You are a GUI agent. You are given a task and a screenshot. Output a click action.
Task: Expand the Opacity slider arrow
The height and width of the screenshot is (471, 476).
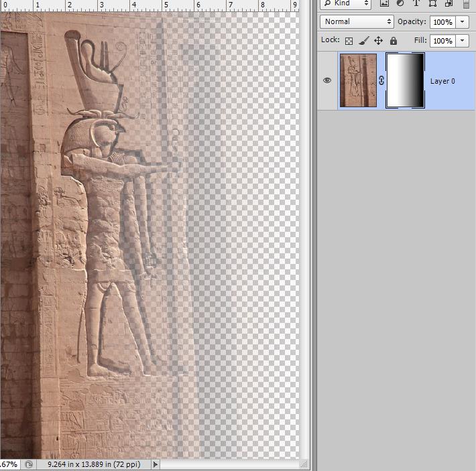tap(463, 22)
